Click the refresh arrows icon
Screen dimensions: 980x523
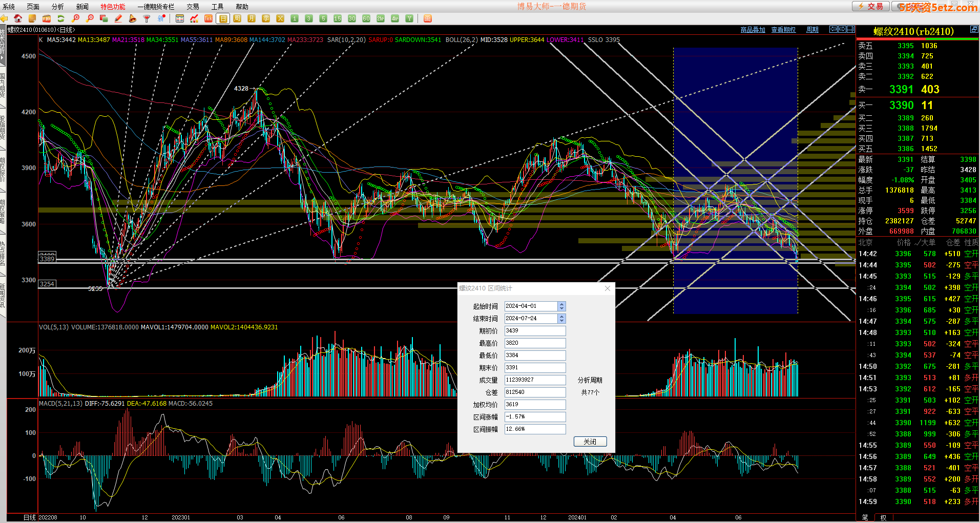pyautogui.click(x=61, y=18)
